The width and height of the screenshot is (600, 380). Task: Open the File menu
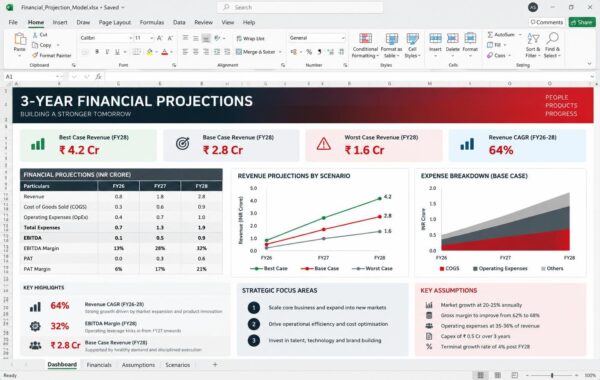[13, 23]
